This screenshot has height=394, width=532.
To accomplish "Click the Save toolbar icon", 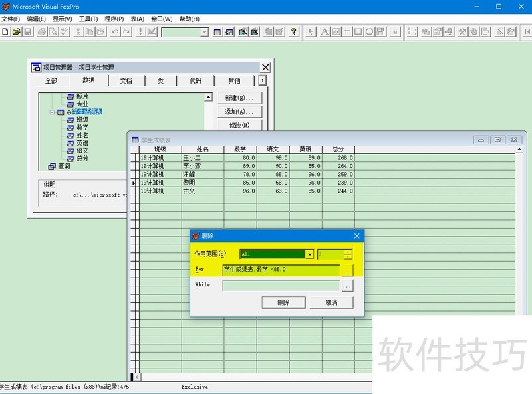I will (x=28, y=31).
